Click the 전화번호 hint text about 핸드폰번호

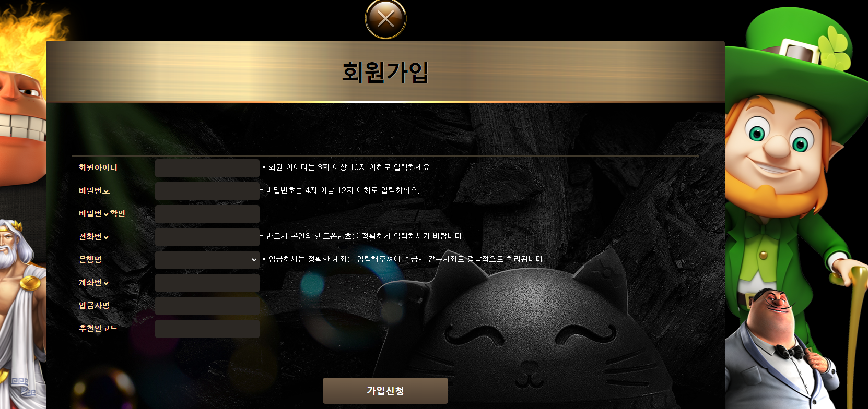362,236
